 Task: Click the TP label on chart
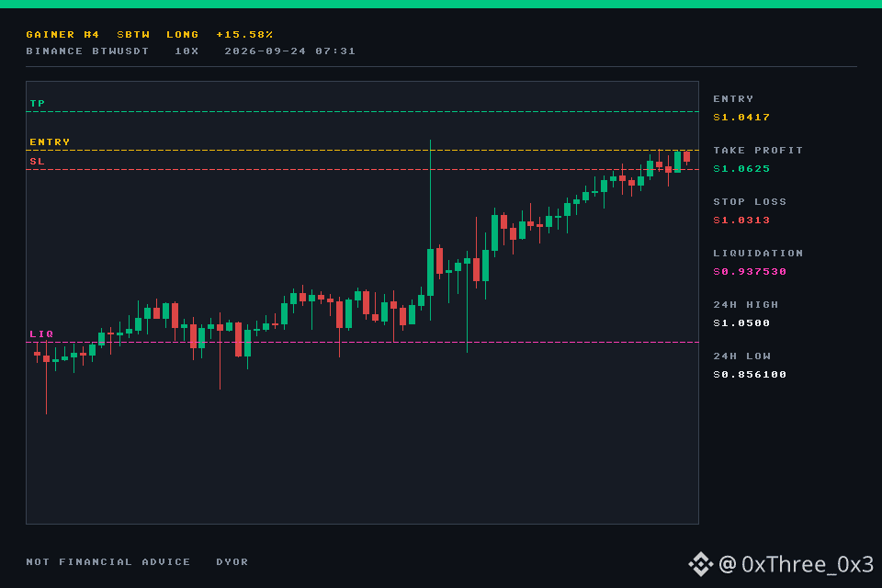point(37,104)
